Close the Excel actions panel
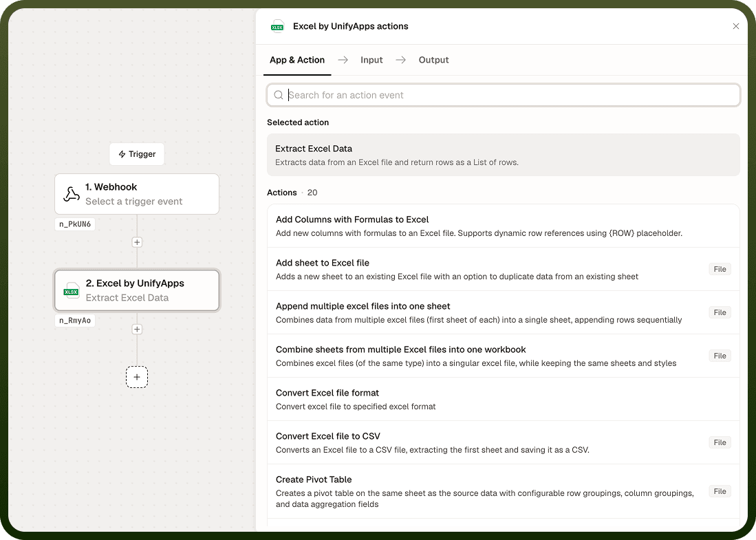The width and height of the screenshot is (756, 540). pos(736,26)
